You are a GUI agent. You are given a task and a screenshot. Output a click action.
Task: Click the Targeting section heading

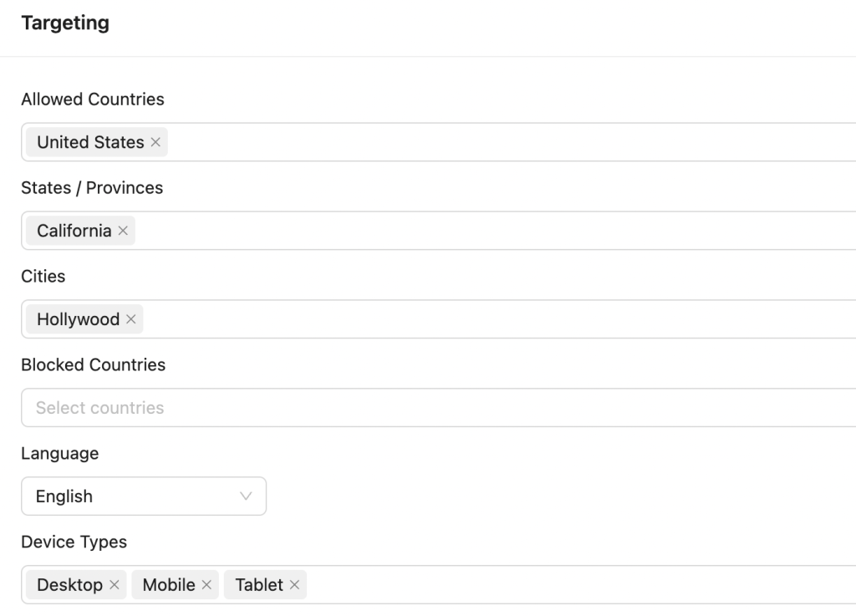pos(65,23)
